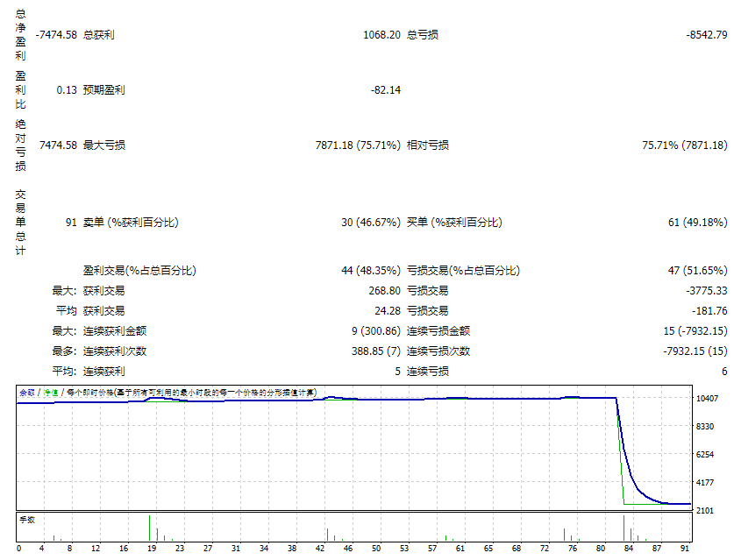
Task: Select the average profit trade value 24.28
Action: pos(387,311)
